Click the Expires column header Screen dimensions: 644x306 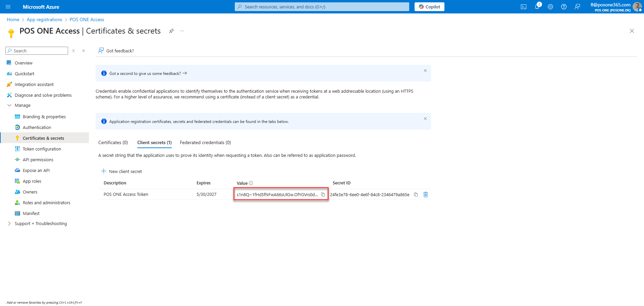click(204, 183)
